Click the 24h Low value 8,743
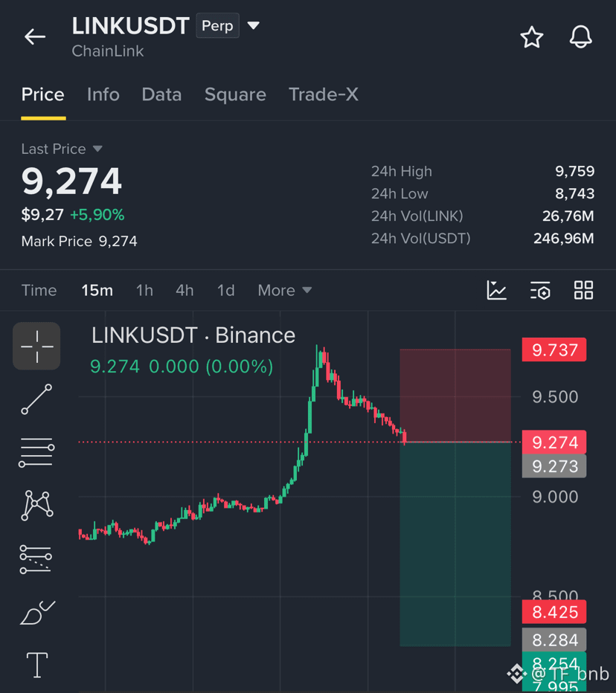The width and height of the screenshot is (616, 693). (574, 193)
